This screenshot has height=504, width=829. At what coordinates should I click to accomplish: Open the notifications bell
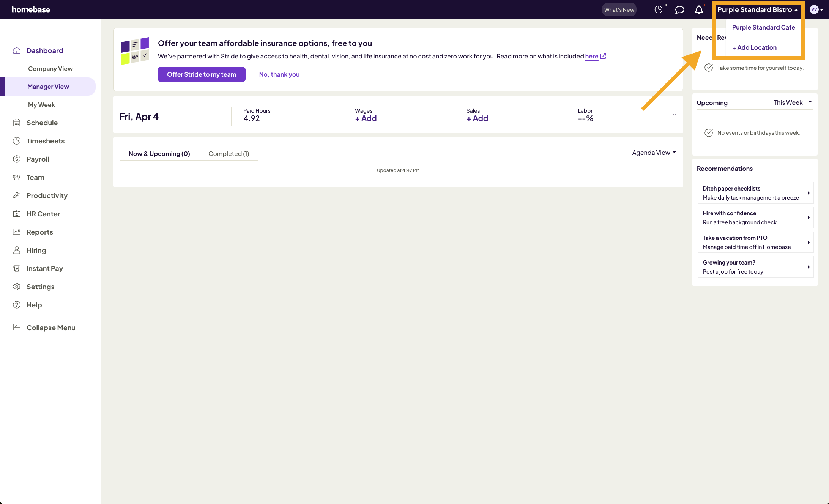point(699,10)
